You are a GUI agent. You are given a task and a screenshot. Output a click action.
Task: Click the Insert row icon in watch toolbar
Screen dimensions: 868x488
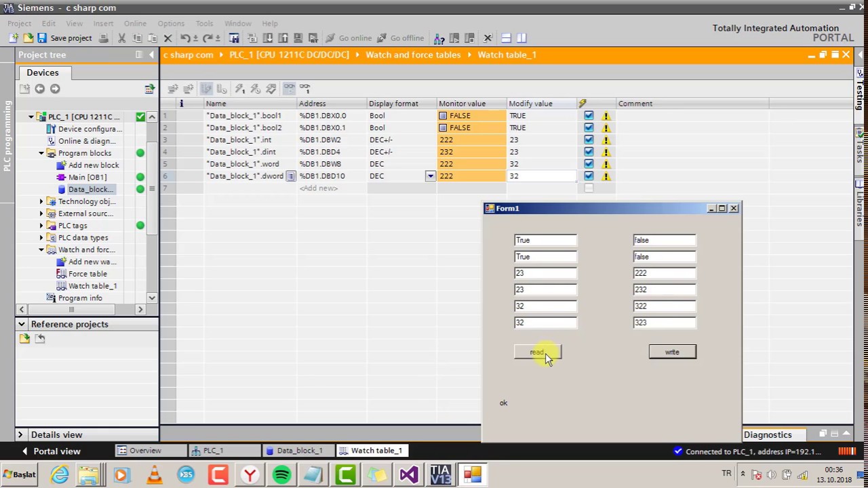pyautogui.click(x=173, y=88)
